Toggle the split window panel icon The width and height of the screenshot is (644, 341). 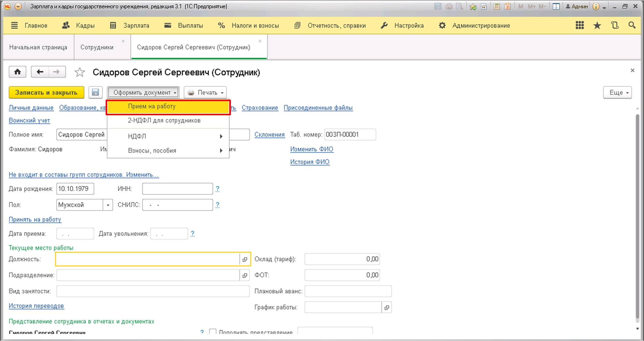pyautogui.click(x=556, y=6)
